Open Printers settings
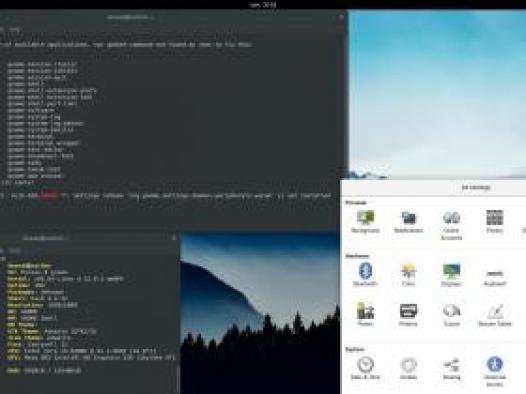The width and height of the screenshot is (526, 394). tap(408, 314)
